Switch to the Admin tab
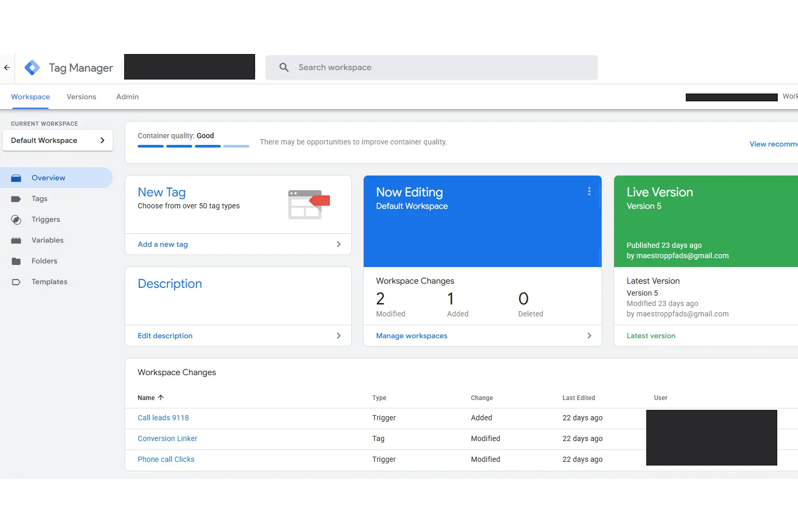The width and height of the screenshot is (798, 532). [x=127, y=97]
